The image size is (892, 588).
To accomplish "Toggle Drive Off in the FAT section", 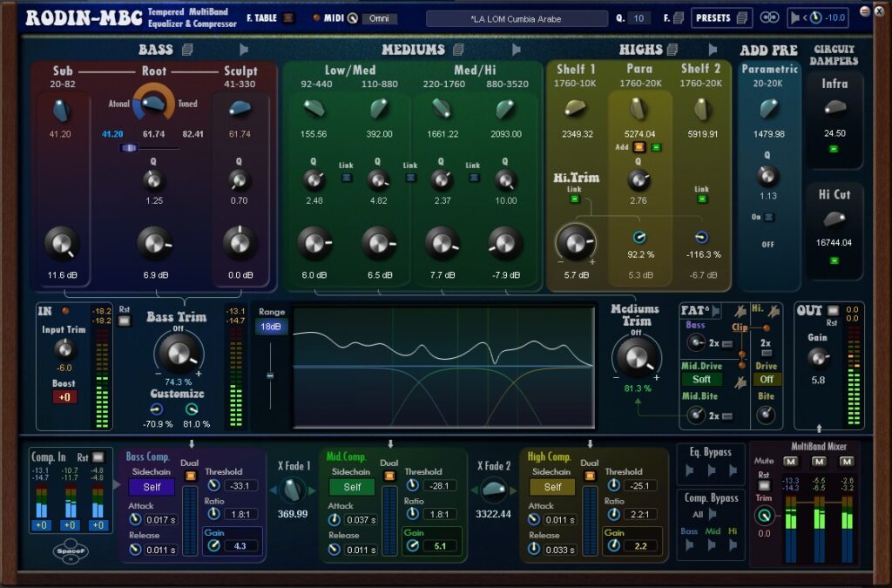I will (x=767, y=379).
